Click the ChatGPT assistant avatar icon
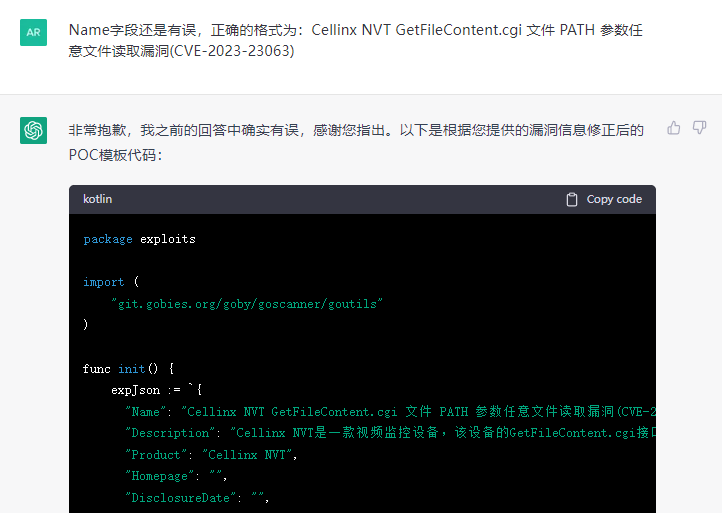 point(34,130)
